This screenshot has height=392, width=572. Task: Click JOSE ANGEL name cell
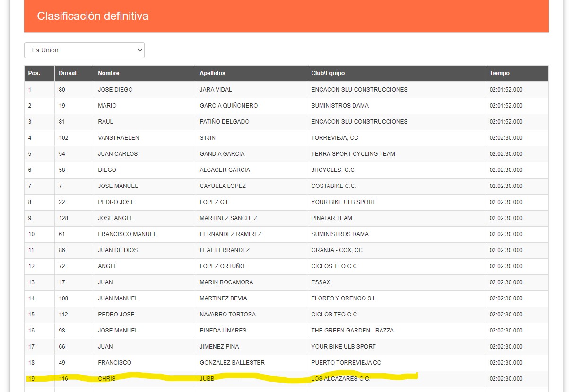(x=116, y=218)
